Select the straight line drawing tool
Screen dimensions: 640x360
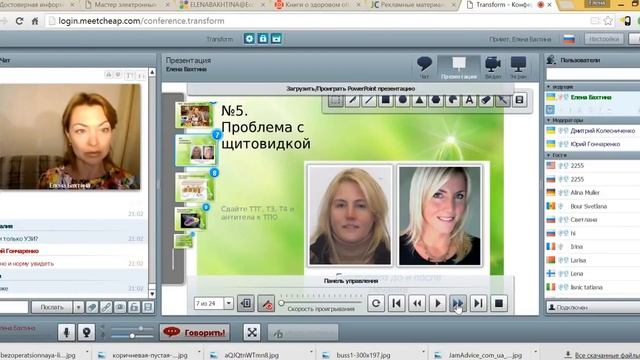(369, 100)
